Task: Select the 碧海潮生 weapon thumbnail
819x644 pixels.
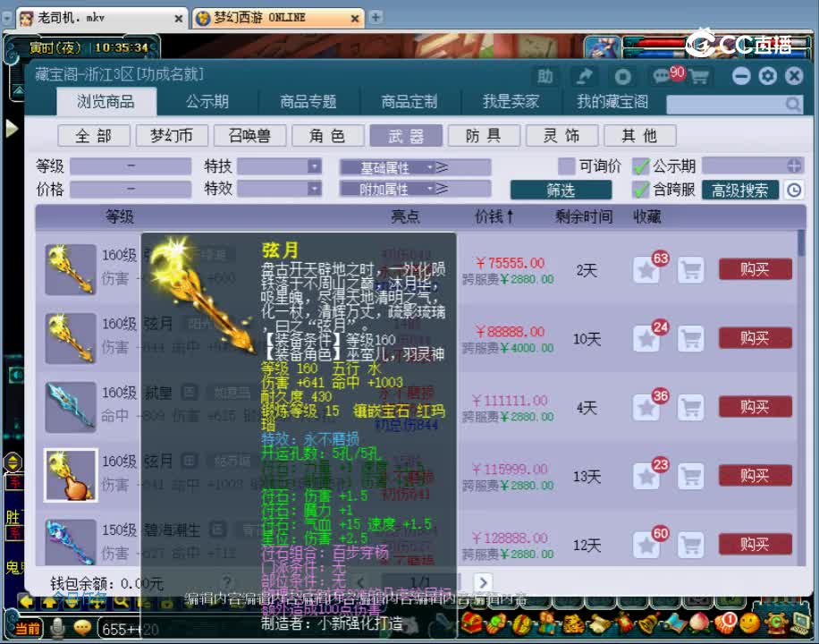Action: click(71, 543)
